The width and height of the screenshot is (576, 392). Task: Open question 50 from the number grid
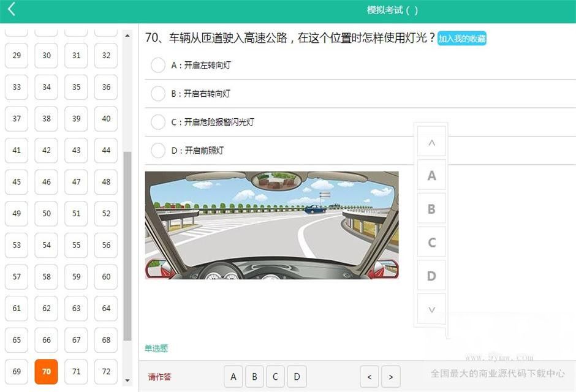(x=47, y=213)
